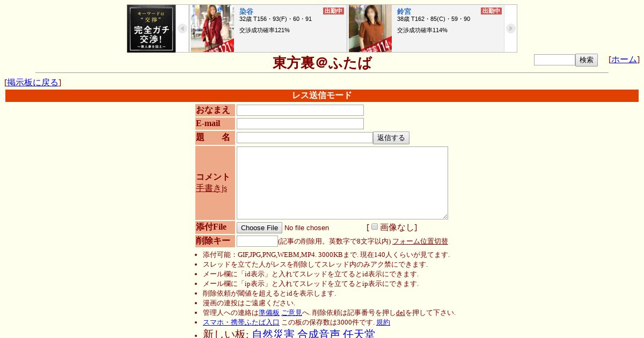Open the ホーム link
This screenshot has width=644, height=338.
(x=624, y=60)
